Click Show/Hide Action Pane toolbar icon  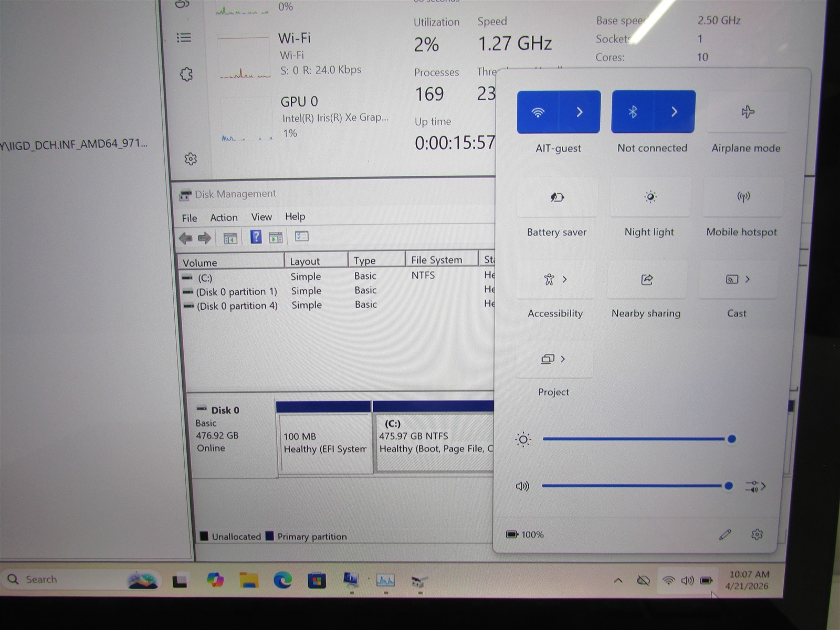(x=276, y=238)
